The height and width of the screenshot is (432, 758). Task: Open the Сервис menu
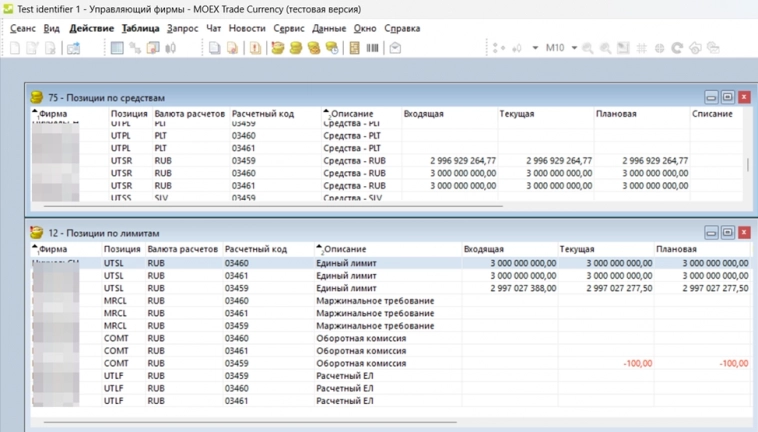pos(289,29)
